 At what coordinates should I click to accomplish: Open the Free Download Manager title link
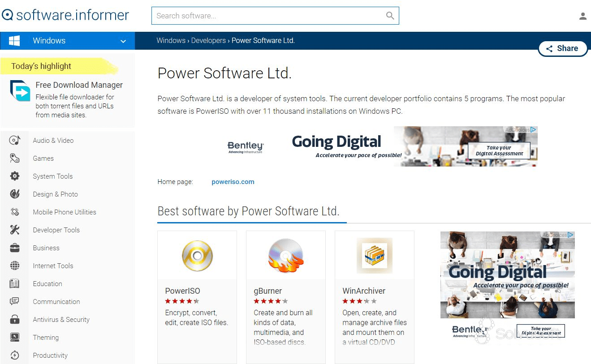(79, 85)
